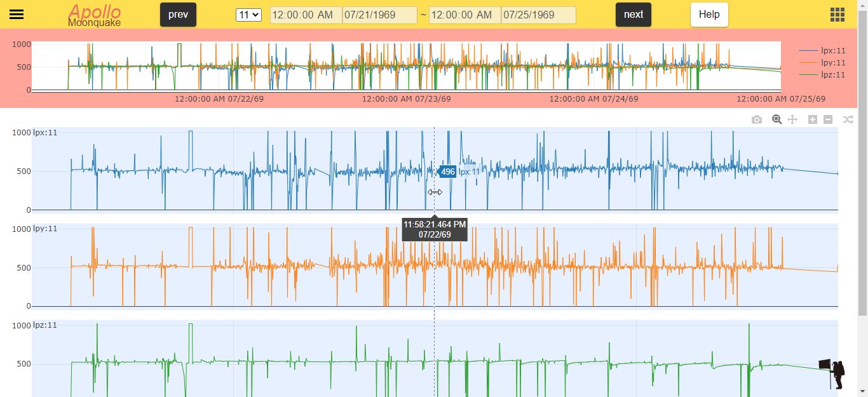This screenshot has width=868, height=397.
Task: Zoom in with the plus icon
Action: point(813,119)
